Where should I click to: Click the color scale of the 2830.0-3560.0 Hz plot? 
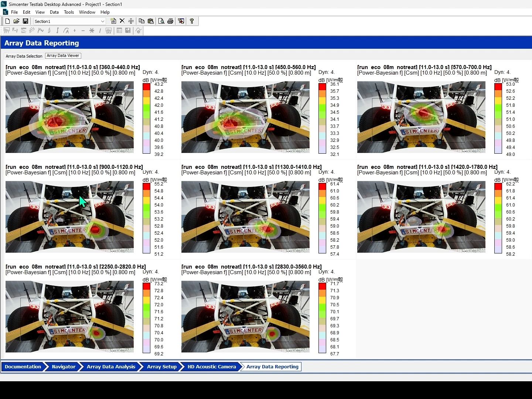tap(322, 318)
